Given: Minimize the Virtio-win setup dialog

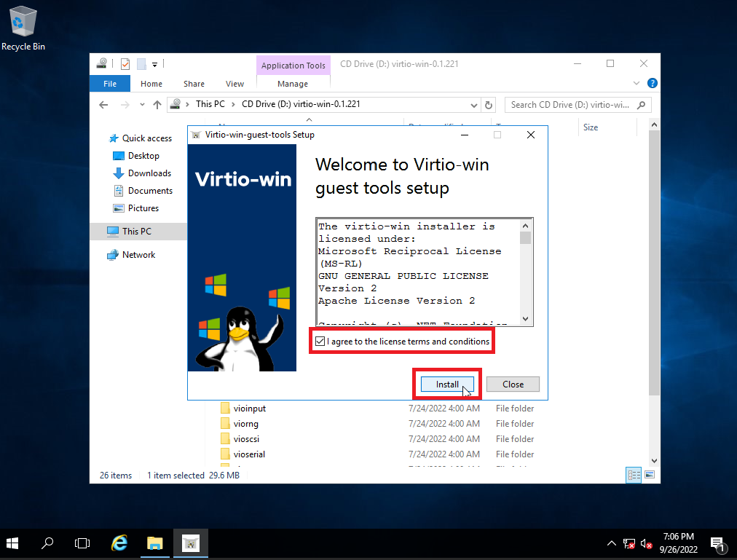Looking at the screenshot, I should 465,135.
